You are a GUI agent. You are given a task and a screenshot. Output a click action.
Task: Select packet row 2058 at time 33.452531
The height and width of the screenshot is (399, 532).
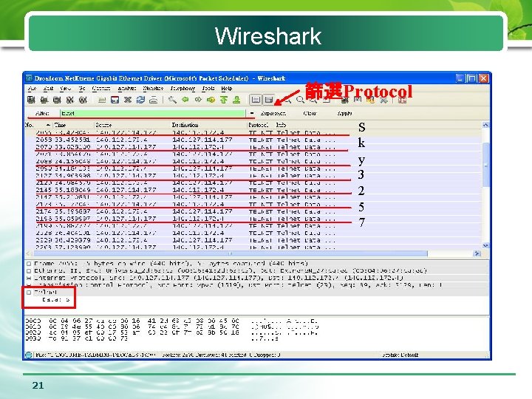[x=253, y=140]
